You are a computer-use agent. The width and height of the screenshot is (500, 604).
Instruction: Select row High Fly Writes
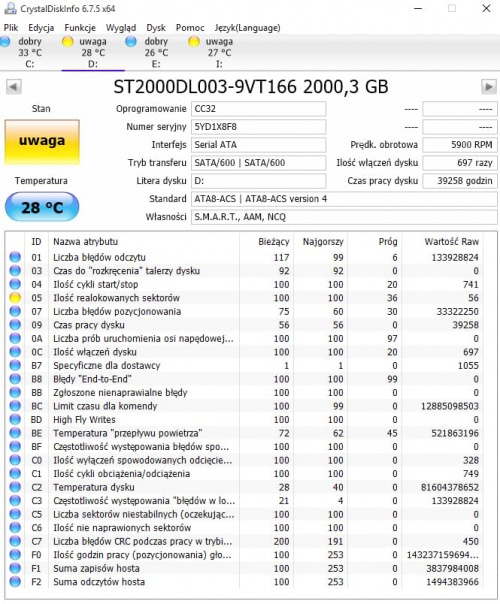pos(245,419)
